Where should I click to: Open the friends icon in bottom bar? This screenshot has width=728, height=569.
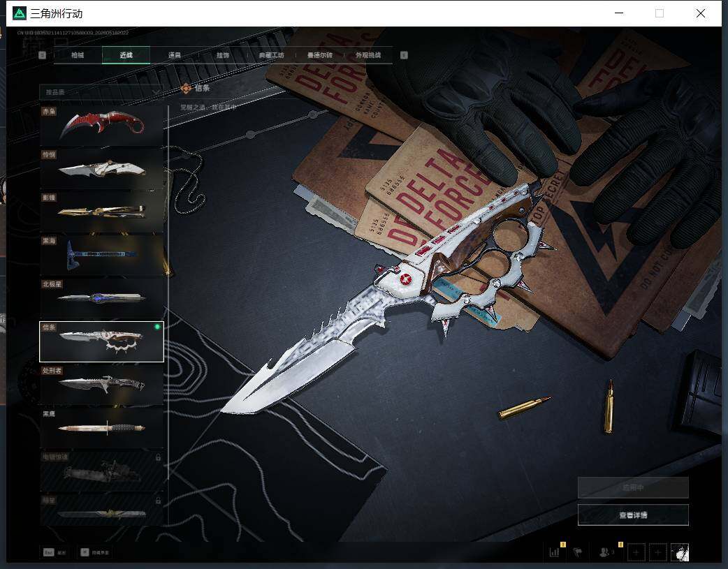click(605, 552)
